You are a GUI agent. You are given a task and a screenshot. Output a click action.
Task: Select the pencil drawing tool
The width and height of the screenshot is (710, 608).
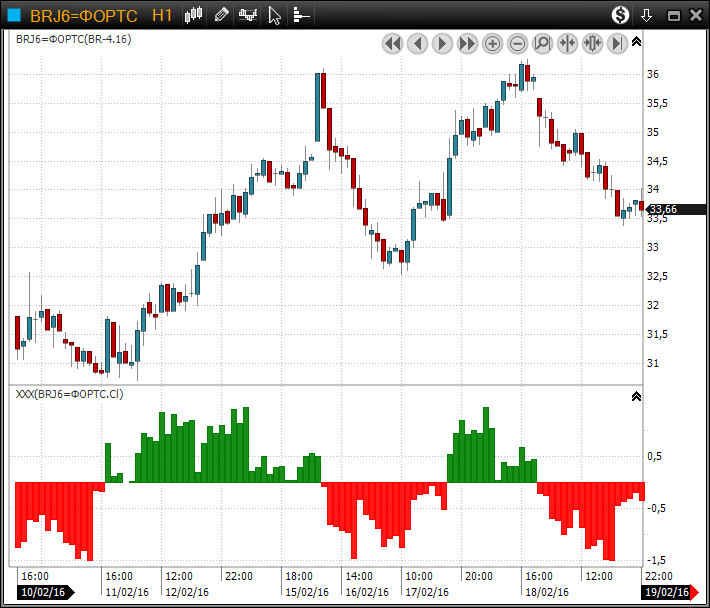pyautogui.click(x=221, y=15)
